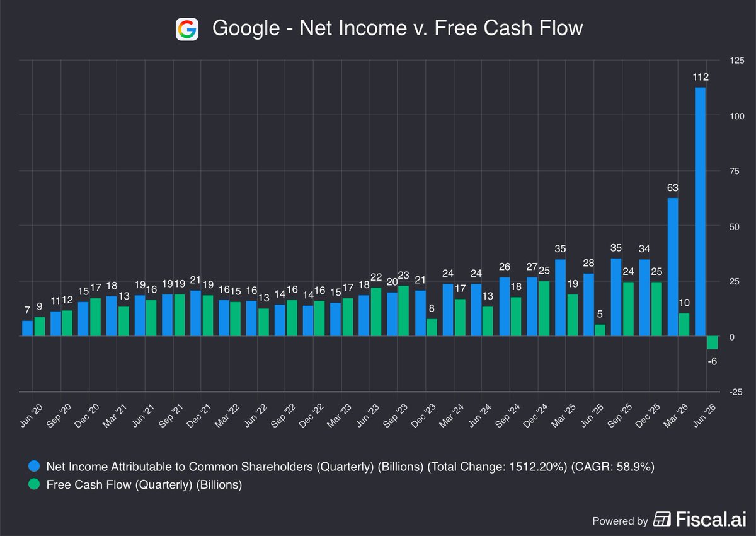Click the value label '34' above Dec '25
Screen dimensions: 756x536
[x=644, y=249]
